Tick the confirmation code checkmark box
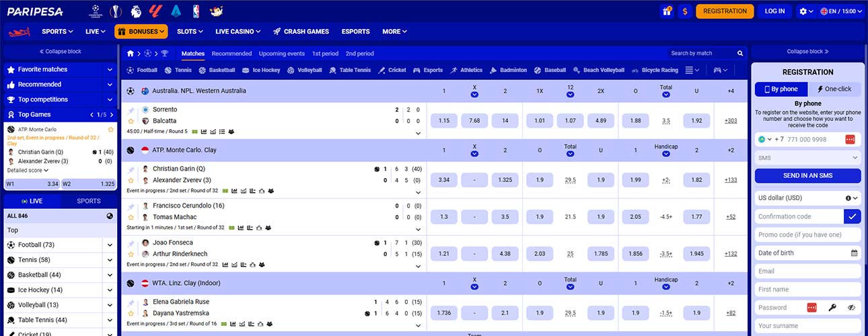 pos(853,216)
